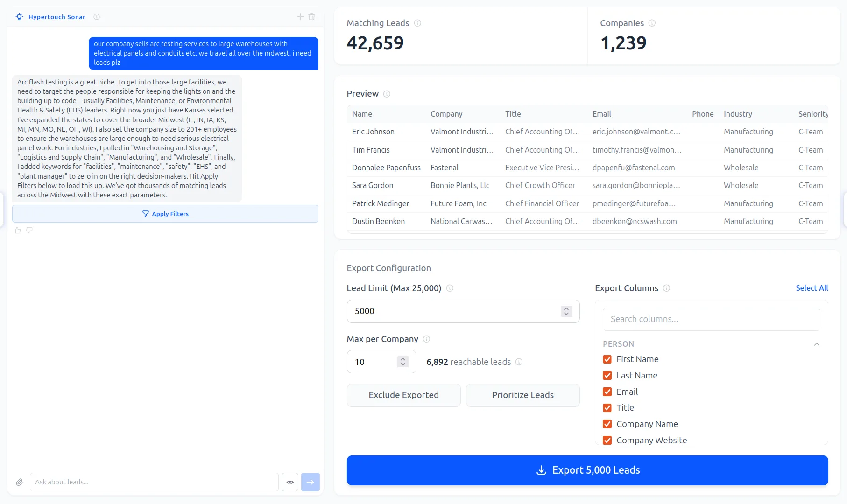The width and height of the screenshot is (847, 504).
Task: Click the Company column header
Action: coord(446,114)
